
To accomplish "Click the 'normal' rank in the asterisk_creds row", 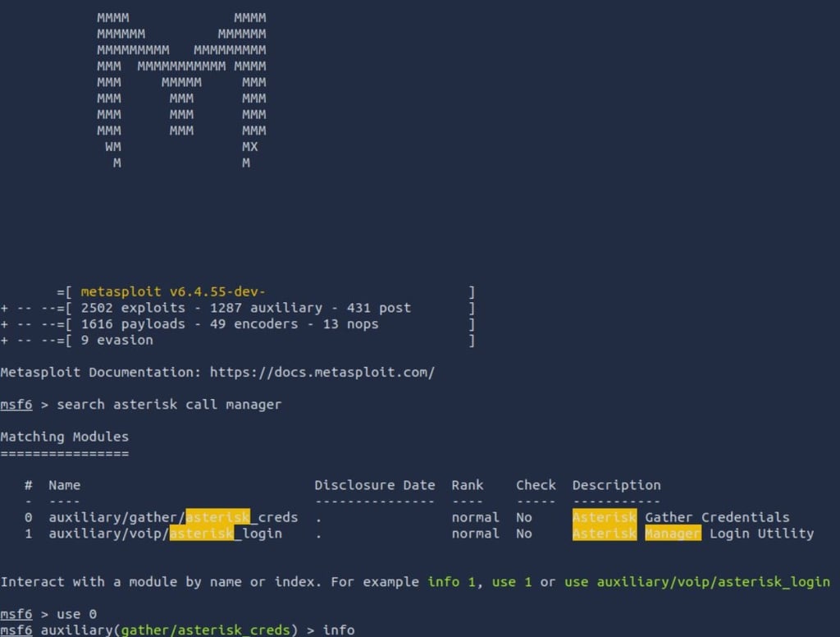I will tap(475, 517).
